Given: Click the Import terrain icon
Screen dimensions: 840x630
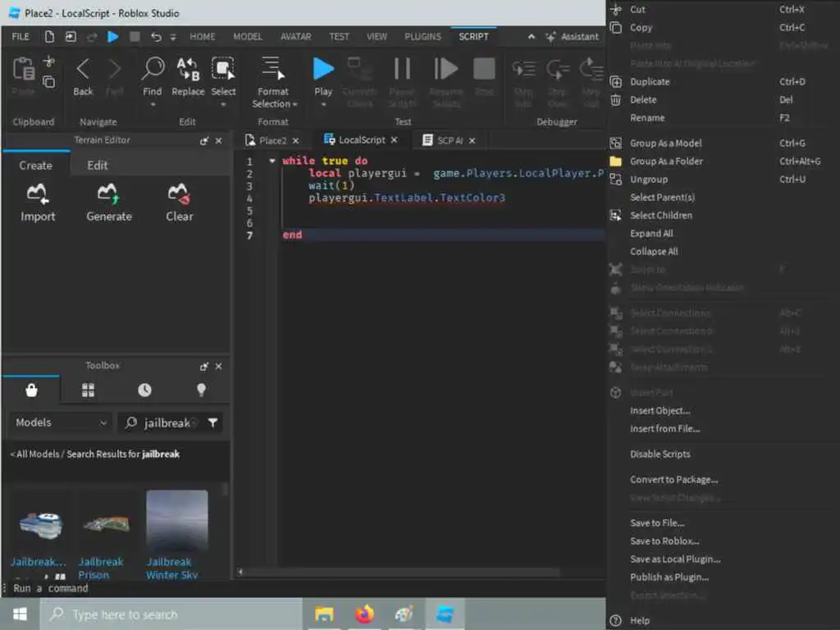Looking at the screenshot, I should [38, 194].
